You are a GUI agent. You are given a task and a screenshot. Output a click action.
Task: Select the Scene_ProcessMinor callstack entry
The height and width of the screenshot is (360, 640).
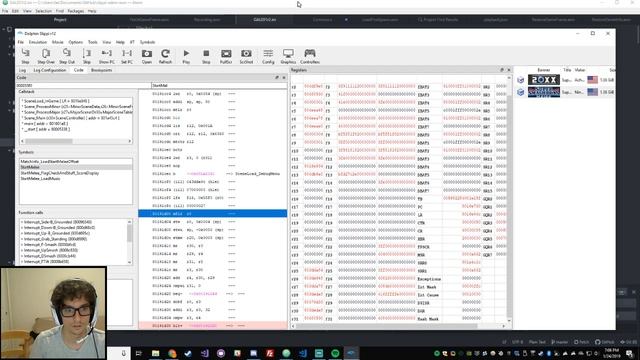point(77,107)
